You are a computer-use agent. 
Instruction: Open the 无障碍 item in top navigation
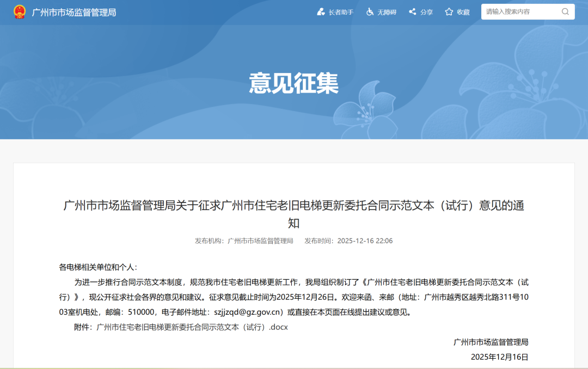[x=386, y=11]
